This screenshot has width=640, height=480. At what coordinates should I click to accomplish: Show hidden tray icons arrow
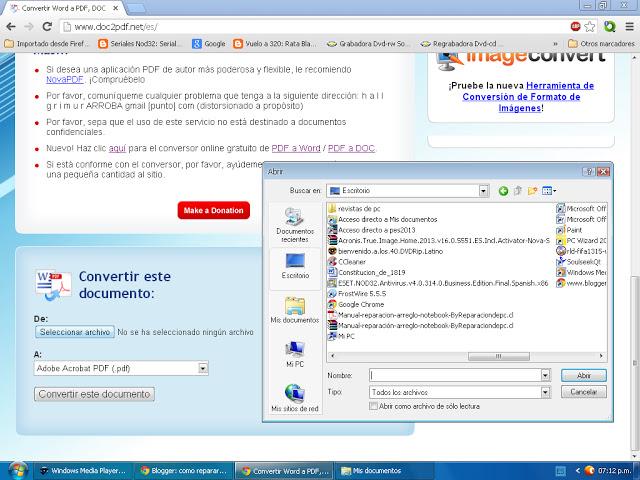point(577,471)
